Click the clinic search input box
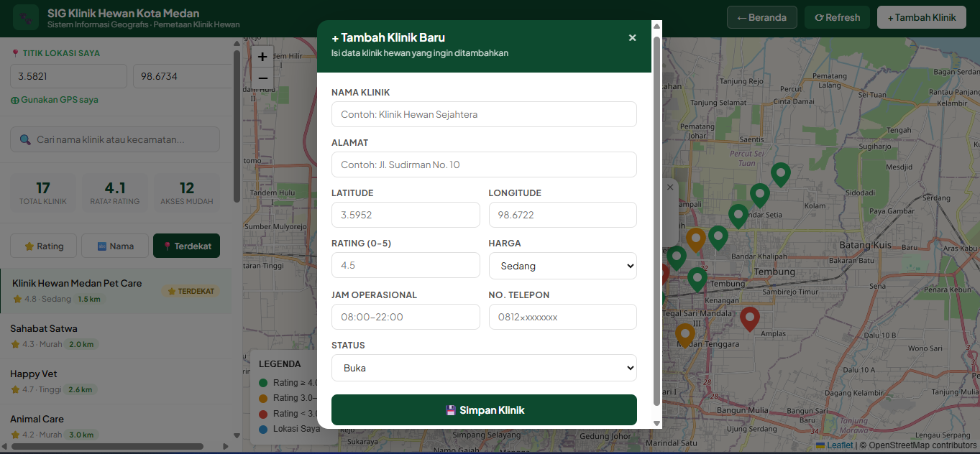The image size is (980, 454). (115, 139)
